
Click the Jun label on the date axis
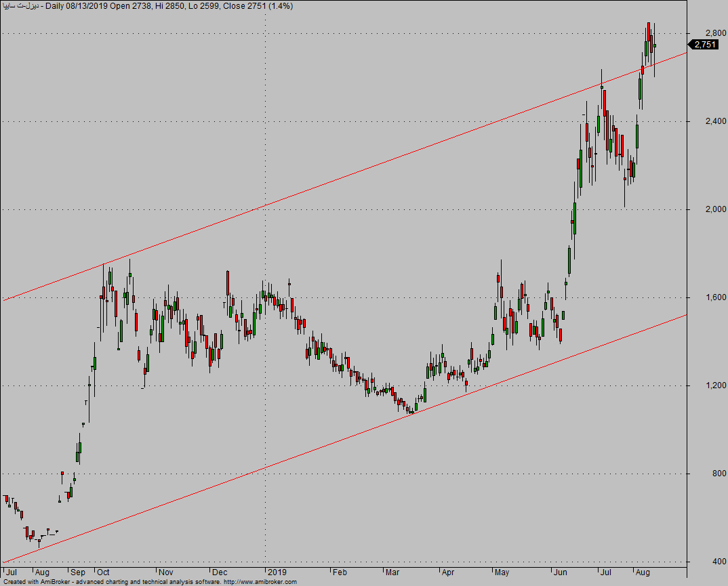coord(561,572)
